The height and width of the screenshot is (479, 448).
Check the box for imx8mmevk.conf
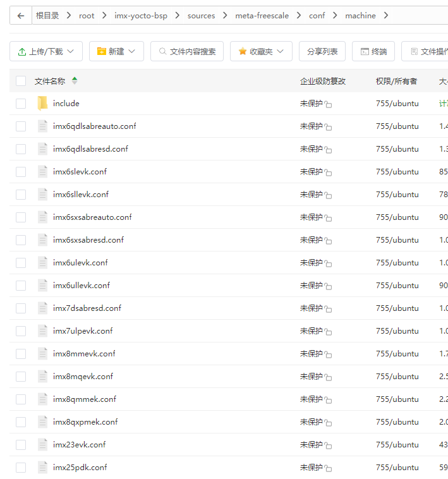21,354
